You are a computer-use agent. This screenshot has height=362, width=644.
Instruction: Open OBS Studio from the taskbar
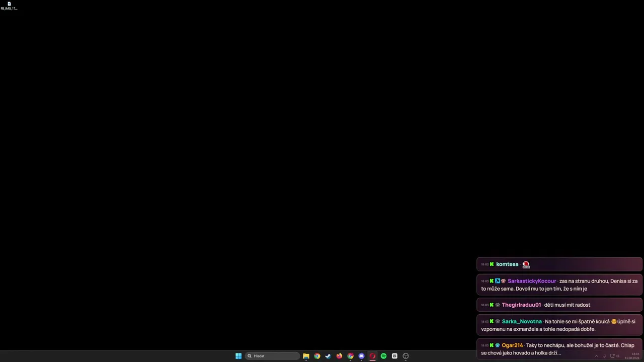click(x=406, y=356)
